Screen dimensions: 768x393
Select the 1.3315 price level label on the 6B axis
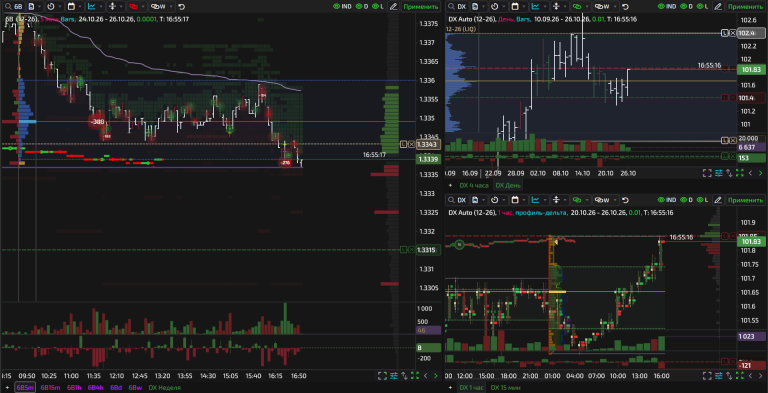(x=428, y=250)
